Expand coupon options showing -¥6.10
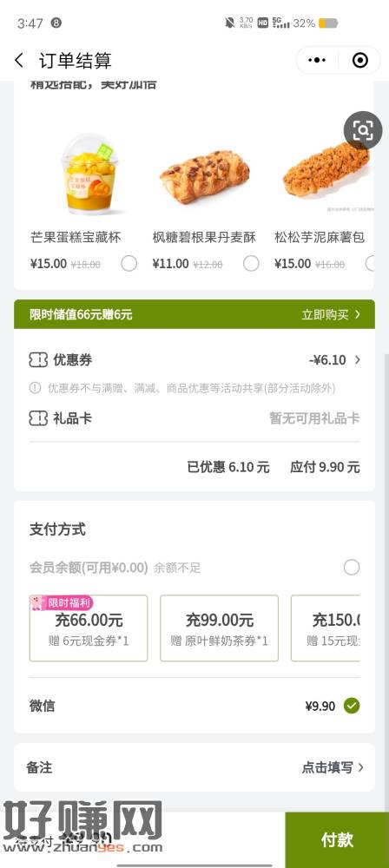Image resolution: width=389 pixels, height=868 pixels. [x=334, y=360]
